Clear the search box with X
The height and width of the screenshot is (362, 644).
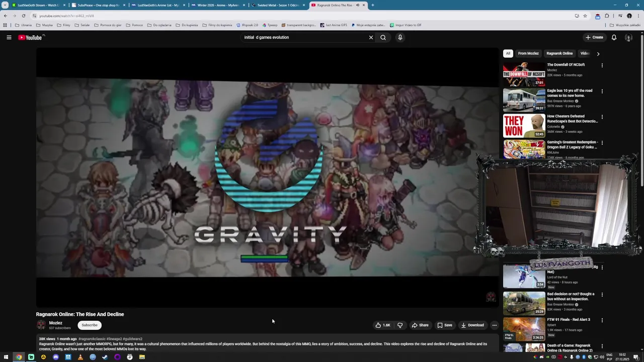371,37
